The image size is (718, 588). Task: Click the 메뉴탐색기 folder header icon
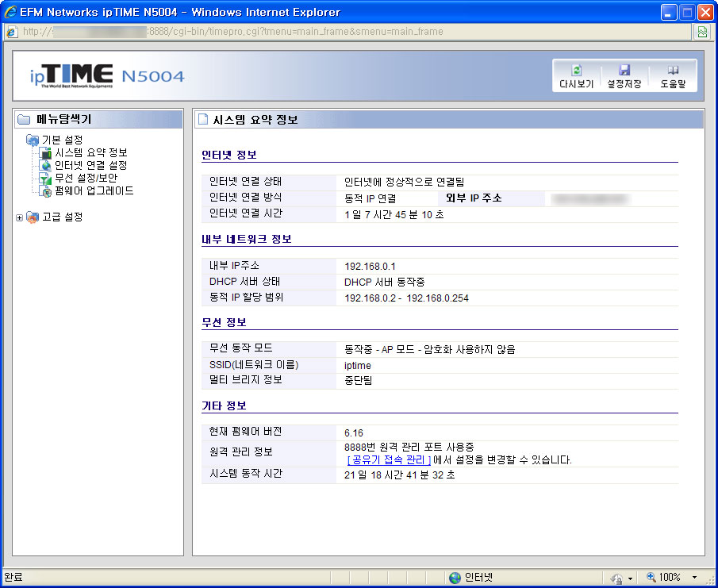tap(24, 120)
